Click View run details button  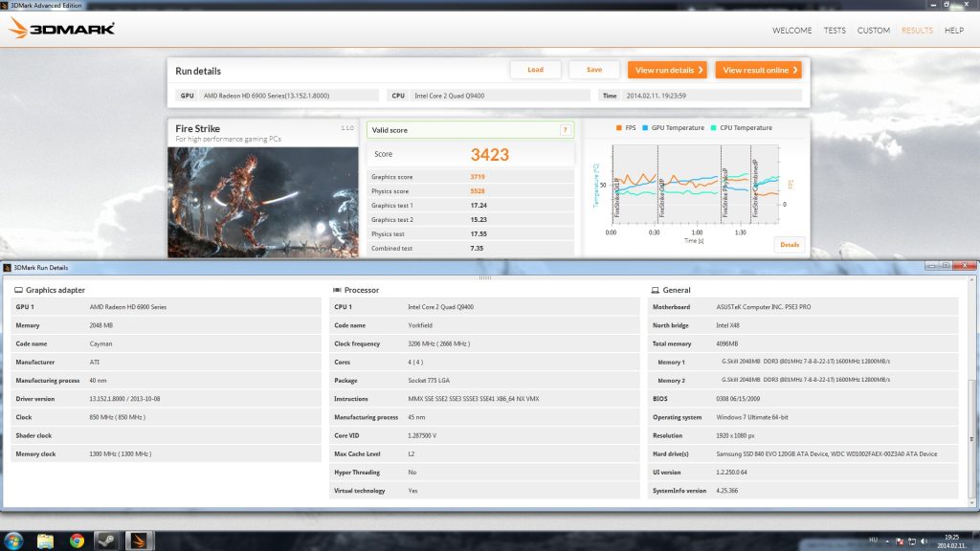[667, 70]
